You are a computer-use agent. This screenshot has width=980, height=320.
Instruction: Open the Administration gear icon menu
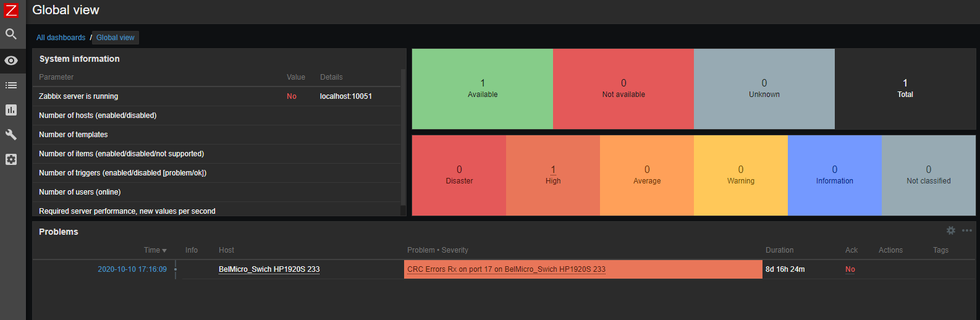pyautogui.click(x=11, y=159)
